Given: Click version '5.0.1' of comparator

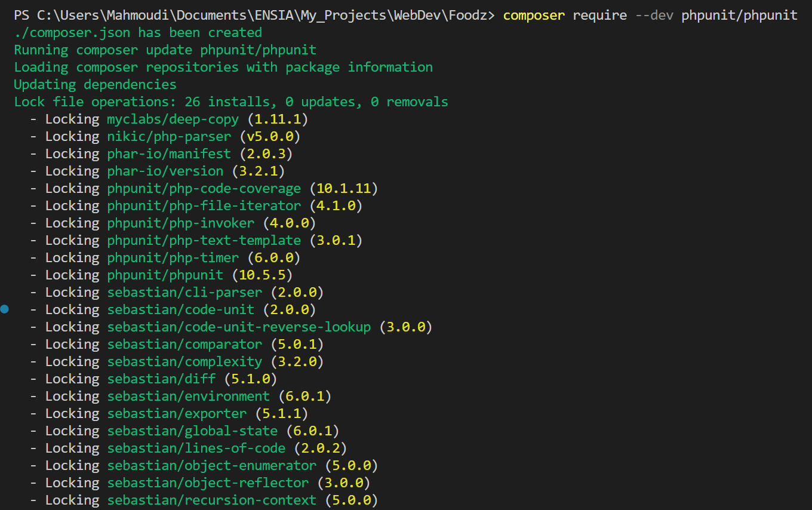Looking at the screenshot, I should [x=297, y=344].
